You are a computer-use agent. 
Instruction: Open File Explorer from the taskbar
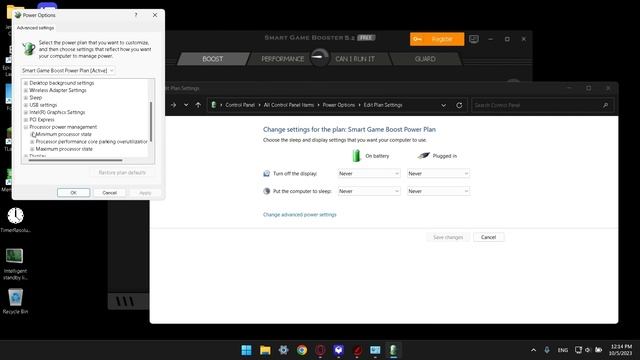coord(265,350)
